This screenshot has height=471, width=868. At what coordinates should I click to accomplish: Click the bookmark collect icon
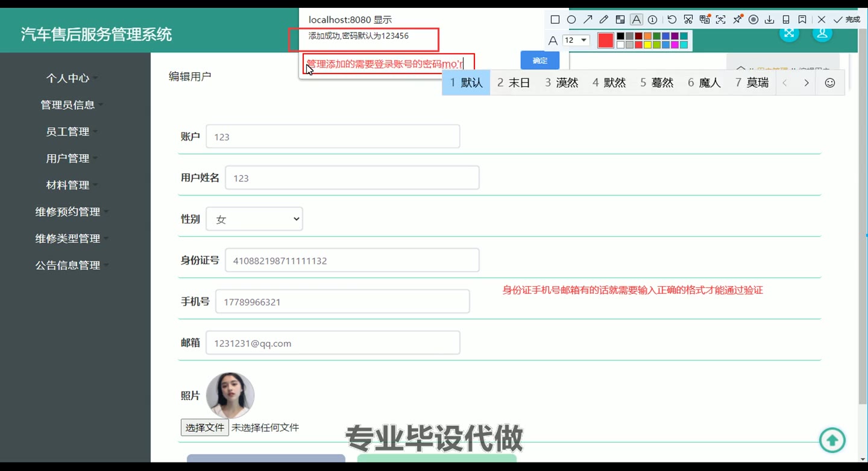coord(802,19)
